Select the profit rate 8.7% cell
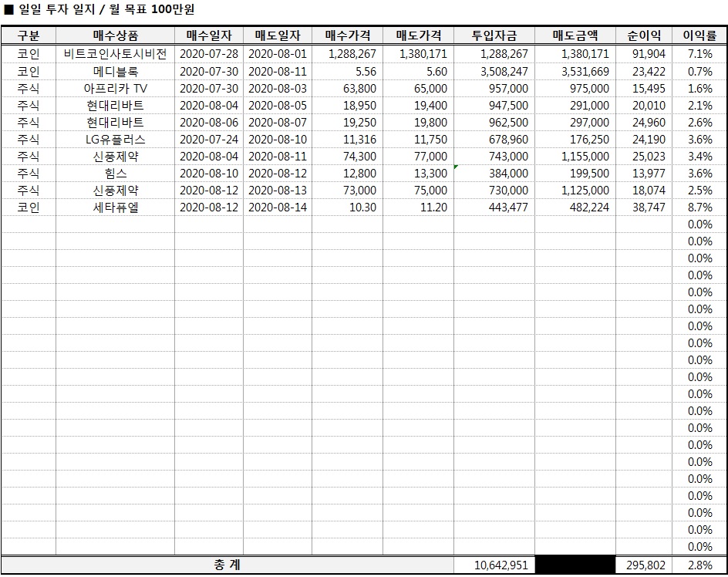This screenshot has height=577, width=728. coord(699,208)
